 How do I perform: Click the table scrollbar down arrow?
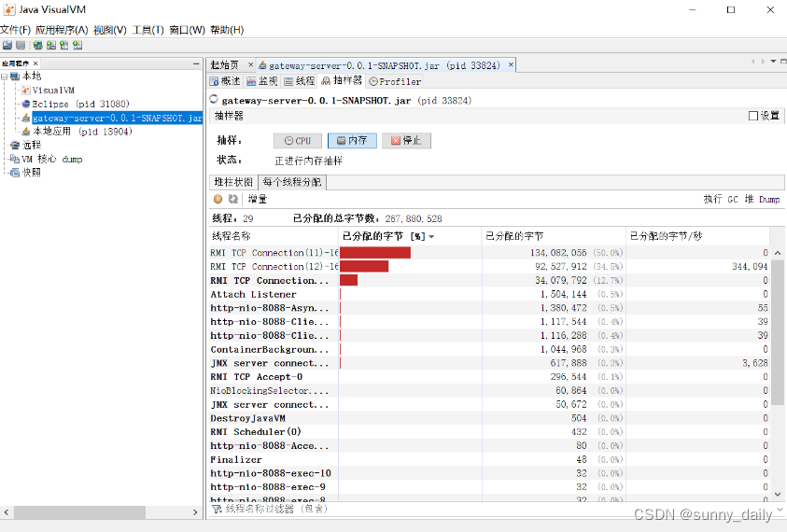point(778,495)
